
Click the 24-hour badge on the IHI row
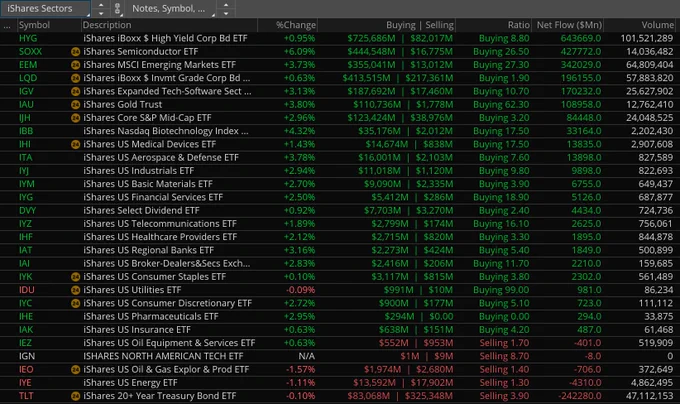pos(75,144)
